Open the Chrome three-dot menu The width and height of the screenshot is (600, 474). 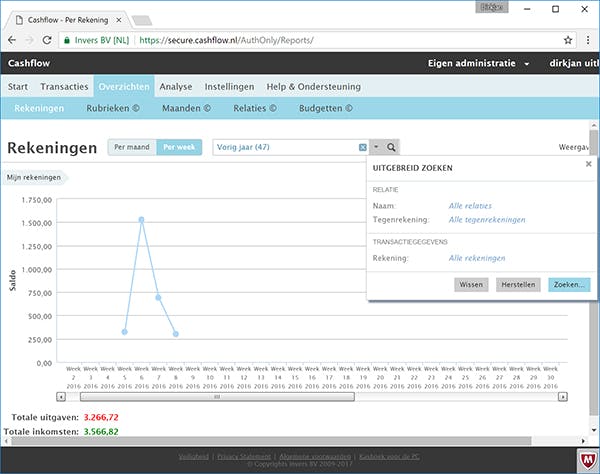pyautogui.click(x=587, y=41)
